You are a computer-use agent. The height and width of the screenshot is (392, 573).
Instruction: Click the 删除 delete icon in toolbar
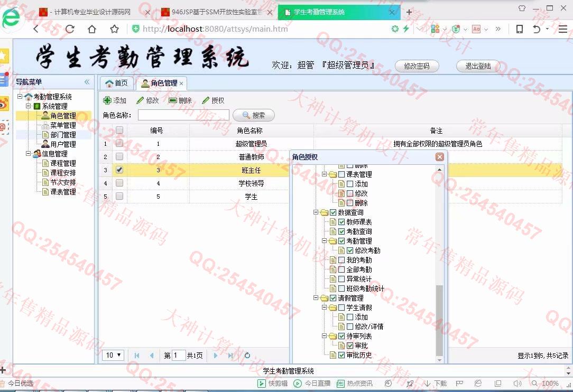(173, 100)
